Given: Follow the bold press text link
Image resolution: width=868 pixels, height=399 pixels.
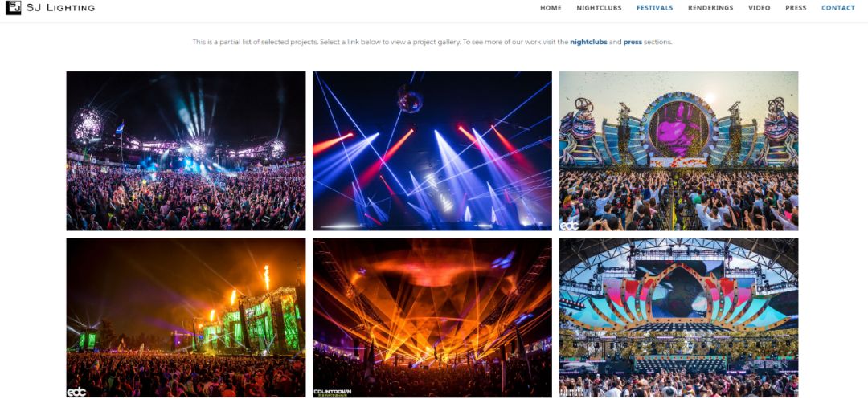Looking at the screenshot, I should pos(633,42).
